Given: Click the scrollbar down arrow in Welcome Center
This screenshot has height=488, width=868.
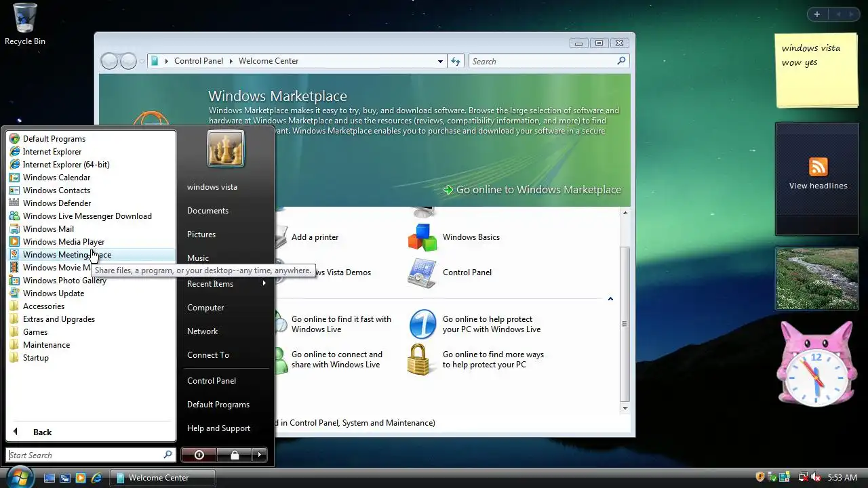Looking at the screenshot, I should pyautogui.click(x=625, y=408).
